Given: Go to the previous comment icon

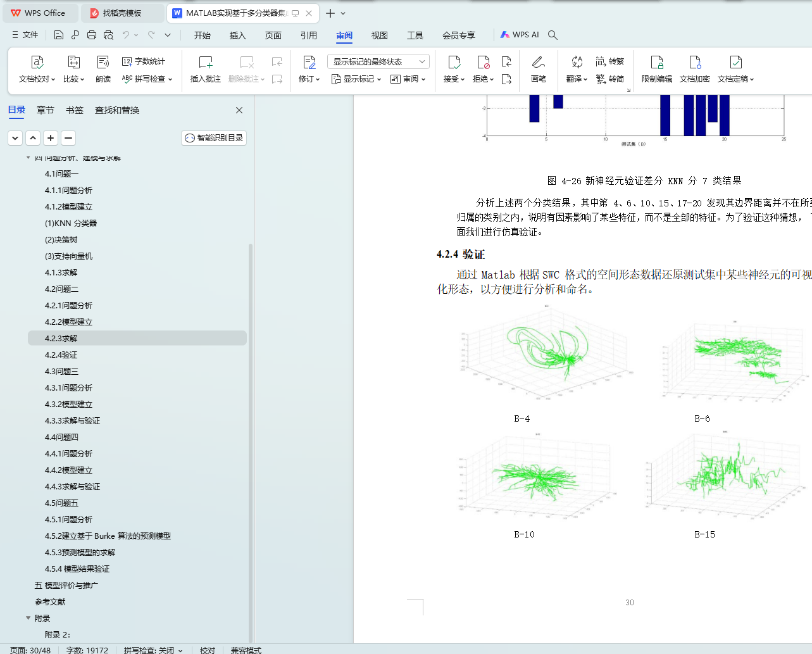Looking at the screenshot, I should (277, 61).
